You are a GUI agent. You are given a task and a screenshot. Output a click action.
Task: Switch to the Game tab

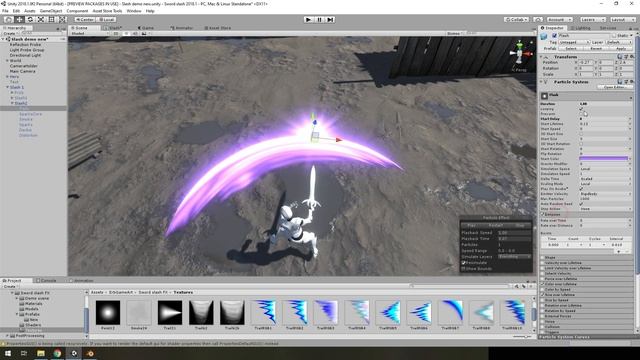(x=146, y=28)
